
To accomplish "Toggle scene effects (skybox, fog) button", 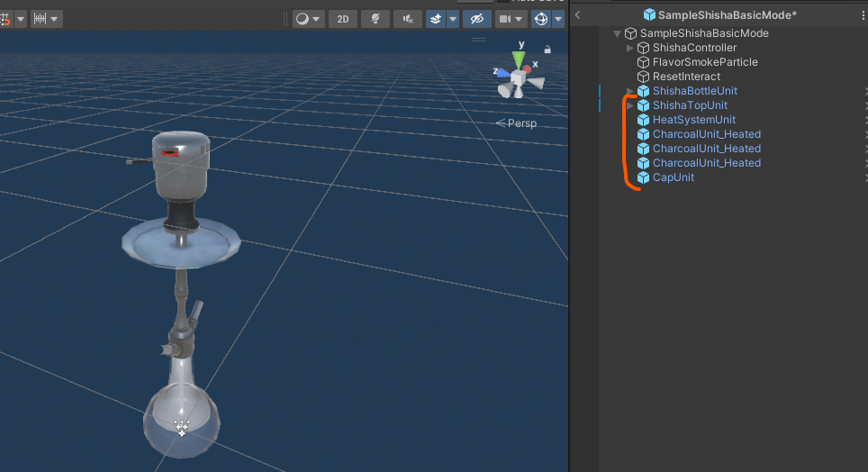I will click(x=436, y=19).
